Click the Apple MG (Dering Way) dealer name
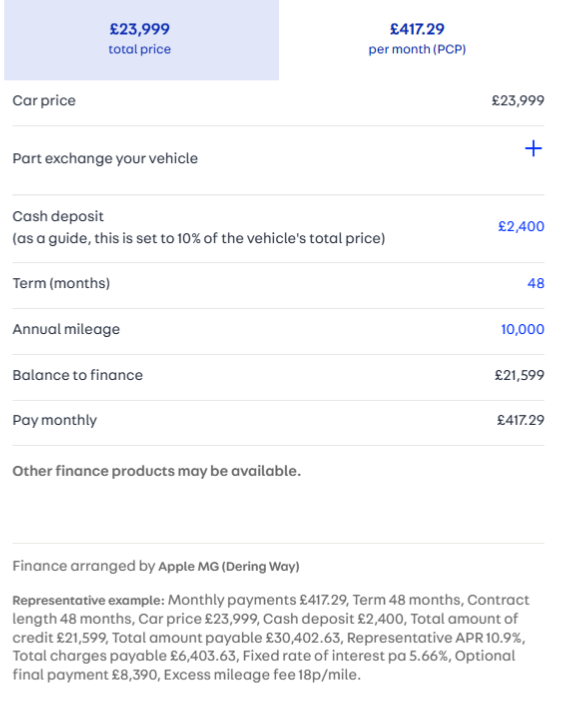Screen dimensions: 565x701 point(229,566)
